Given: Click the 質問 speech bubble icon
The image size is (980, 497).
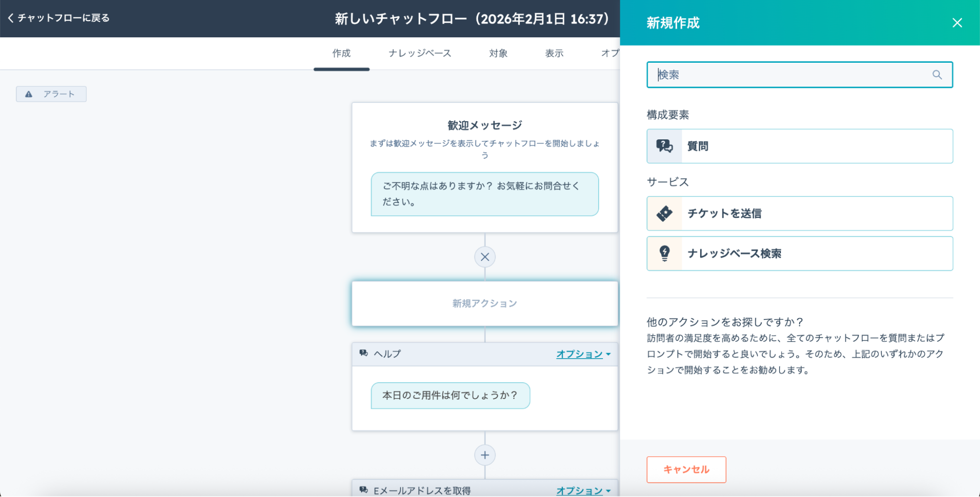Looking at the screenshot, I should (664, 146).
